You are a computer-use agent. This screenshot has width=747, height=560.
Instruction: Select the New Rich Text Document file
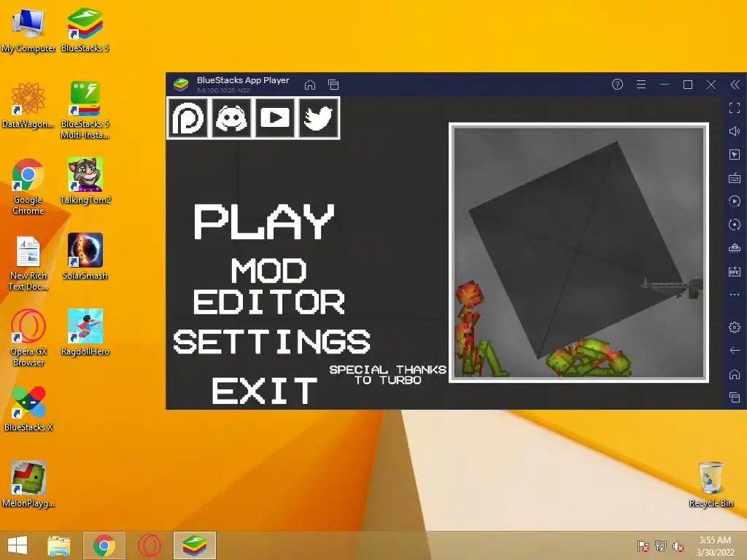click(x=28, y=262)
